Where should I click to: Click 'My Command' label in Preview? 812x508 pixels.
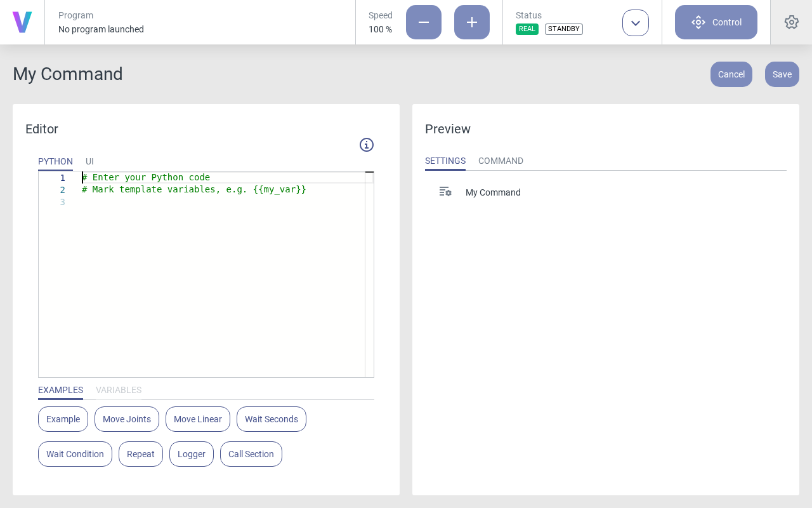click(x=493, y=192)
